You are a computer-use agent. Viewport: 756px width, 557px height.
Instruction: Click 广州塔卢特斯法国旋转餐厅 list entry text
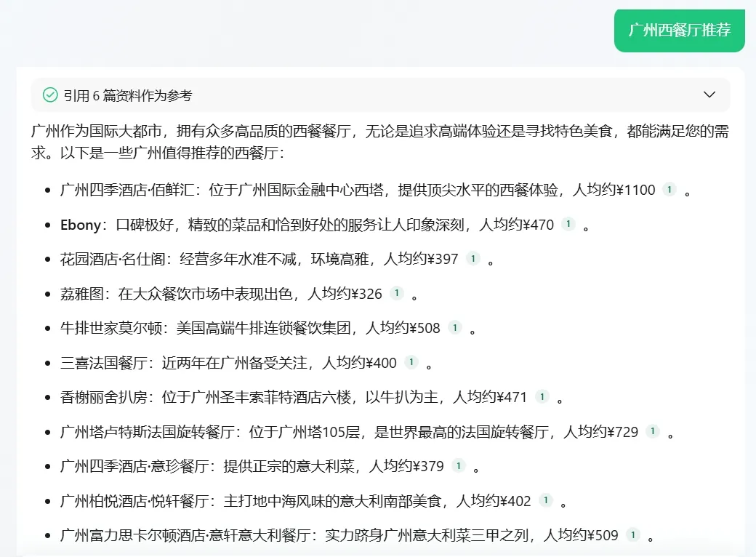coord(150,432)
